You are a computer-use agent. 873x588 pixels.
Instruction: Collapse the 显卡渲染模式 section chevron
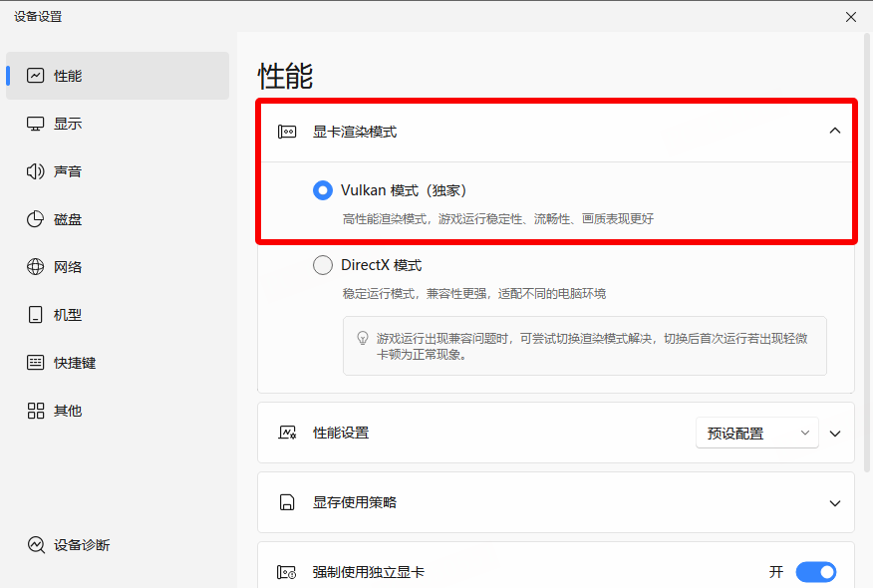pos(835,131)
